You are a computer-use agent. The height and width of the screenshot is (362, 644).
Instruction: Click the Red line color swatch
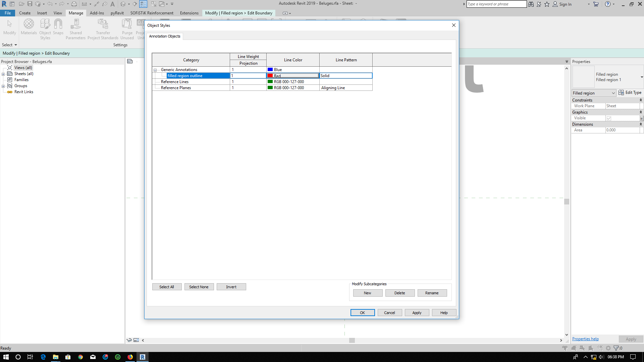(271, 76)
